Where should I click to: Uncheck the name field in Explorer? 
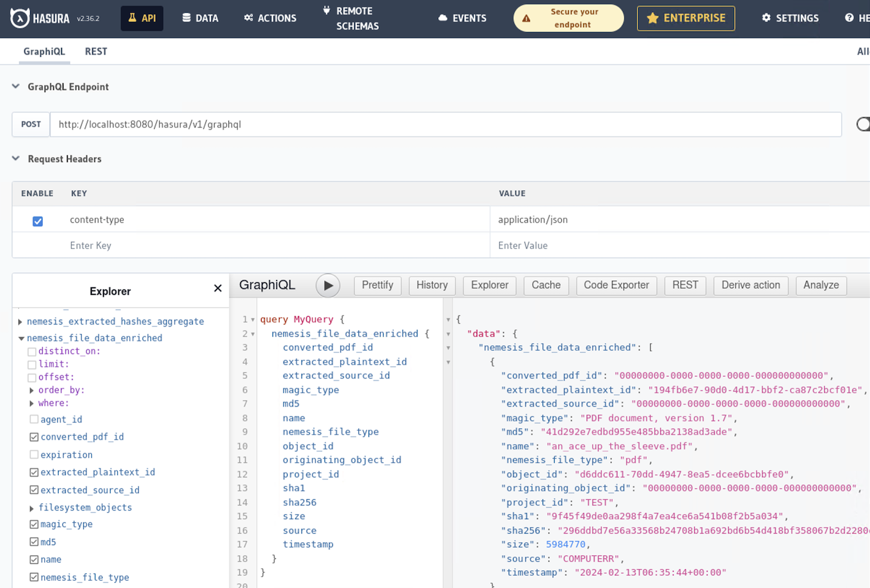pos(34,560)
